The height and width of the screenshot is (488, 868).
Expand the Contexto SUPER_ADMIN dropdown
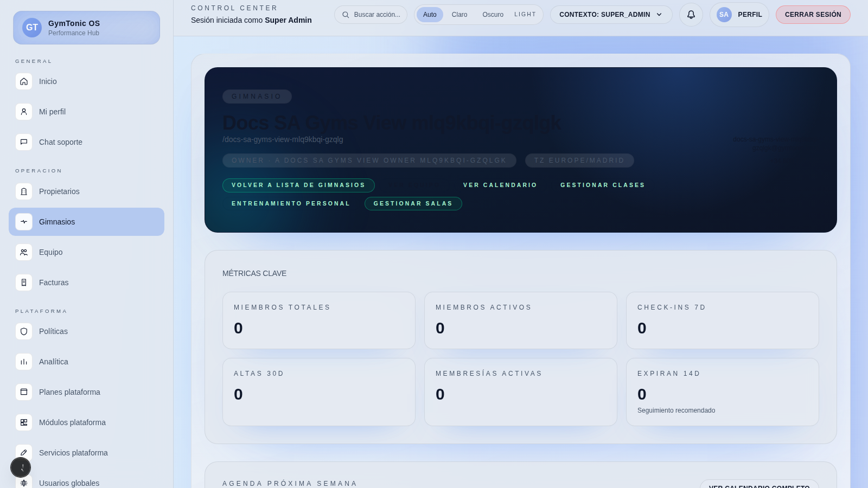coord(611,15)
